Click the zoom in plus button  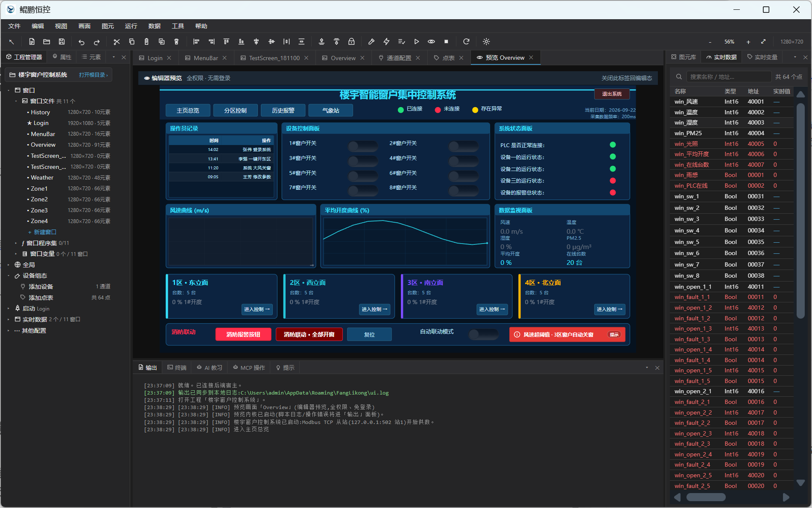[x=748, y=42]
